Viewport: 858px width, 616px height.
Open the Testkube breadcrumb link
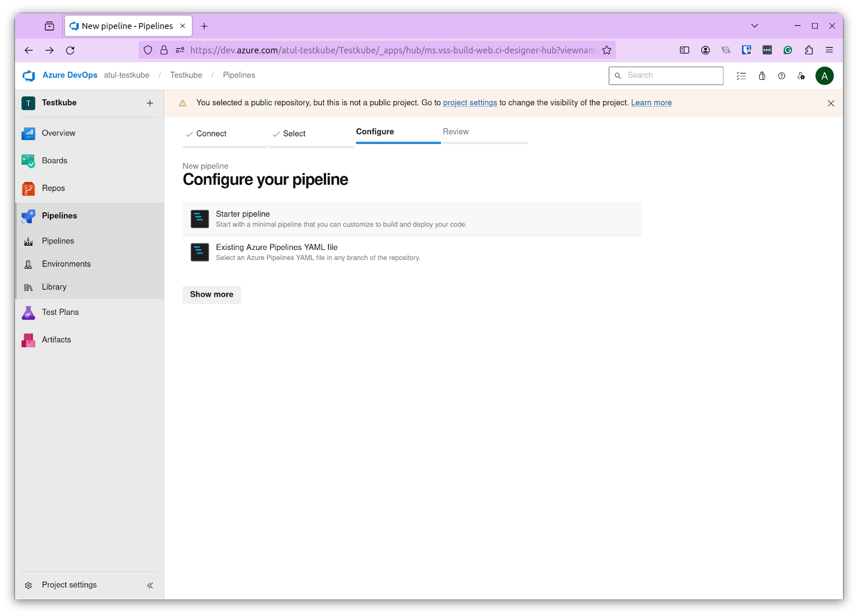point(186,76)
